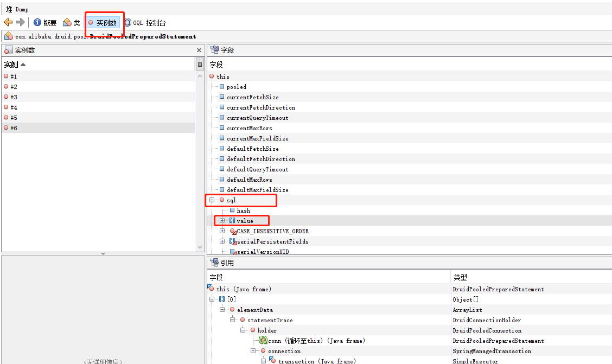
Task: Click the 类型 column header in references
Action: [x=460, y=277]
